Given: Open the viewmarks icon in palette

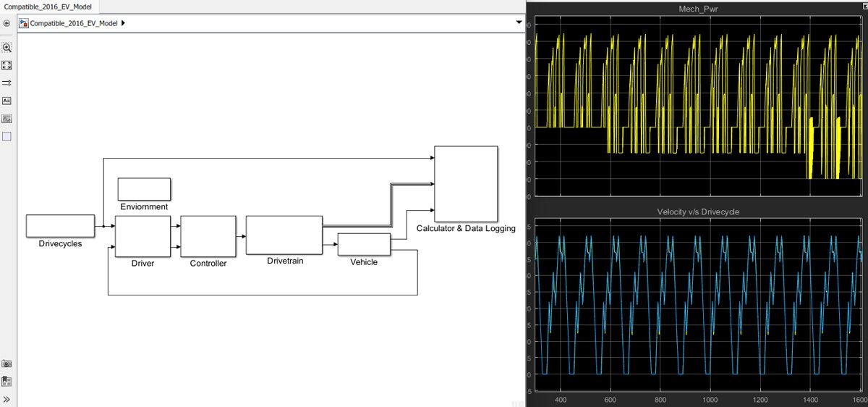Looking at the screenshot, I should click(7, 381).
